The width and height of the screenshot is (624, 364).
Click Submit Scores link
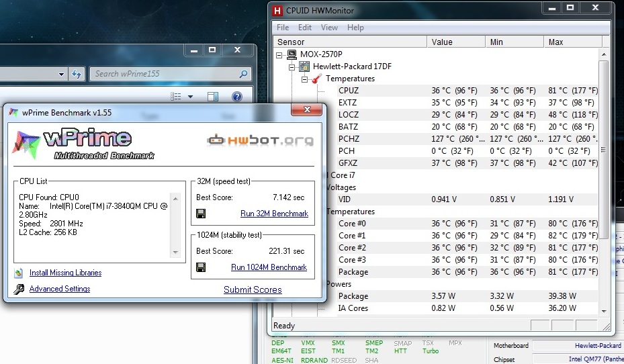tap(253, 289)
